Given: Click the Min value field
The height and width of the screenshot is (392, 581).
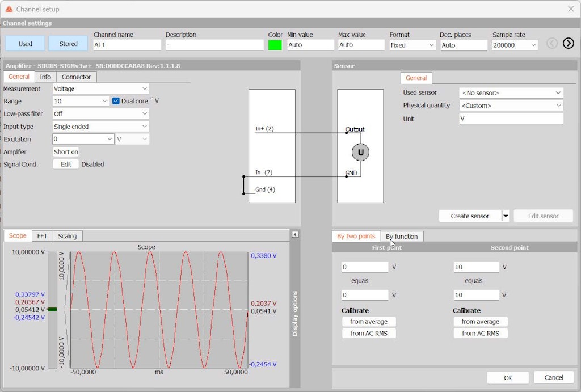Looking at the screenshot, I should pyautogui.click(x=310, y=45).
